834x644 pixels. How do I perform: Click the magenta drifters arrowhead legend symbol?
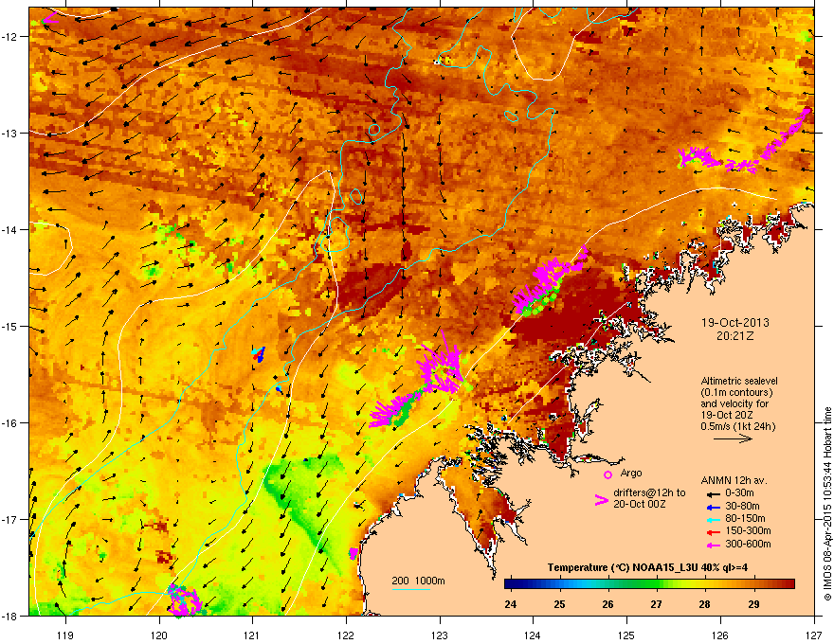tap(601, 499)
